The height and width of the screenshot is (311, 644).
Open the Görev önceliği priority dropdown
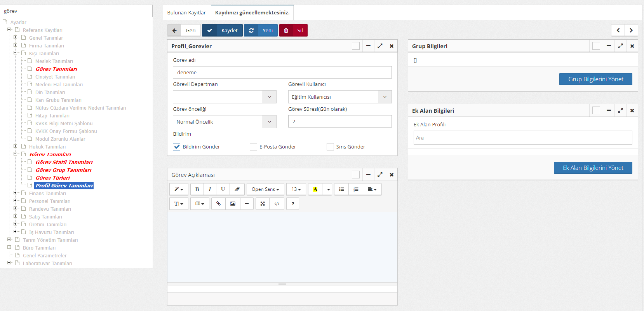(x=269, y=122)
